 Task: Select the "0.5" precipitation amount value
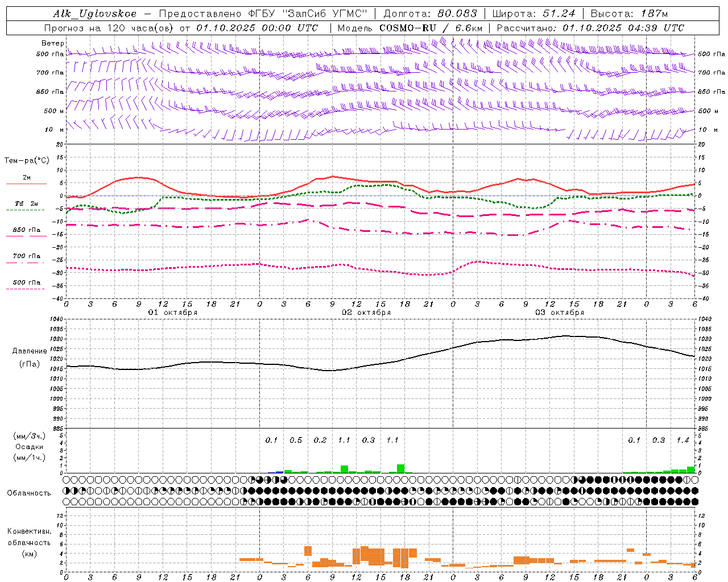[x=296, y=440]
